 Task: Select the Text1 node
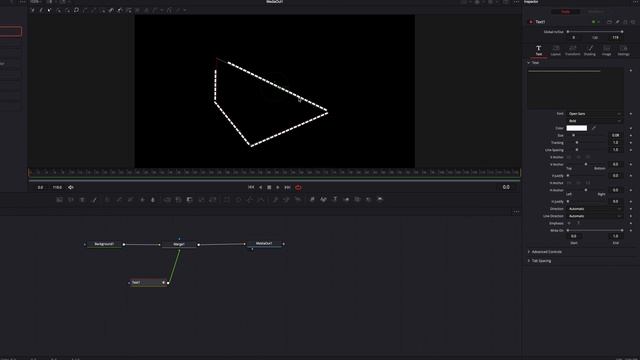pos(148,282)
